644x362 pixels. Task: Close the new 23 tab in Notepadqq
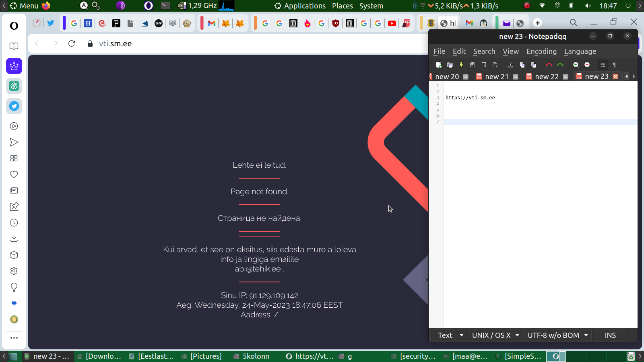click(x=615, y=76)
